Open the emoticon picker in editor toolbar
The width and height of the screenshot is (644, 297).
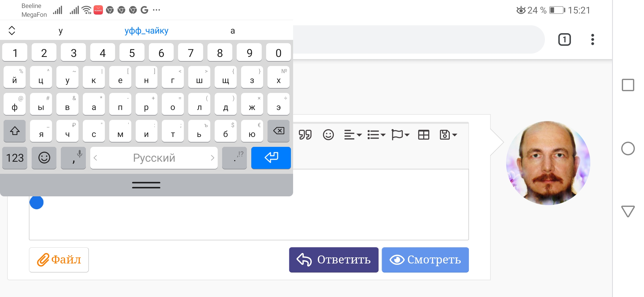[x=328, y=135]
